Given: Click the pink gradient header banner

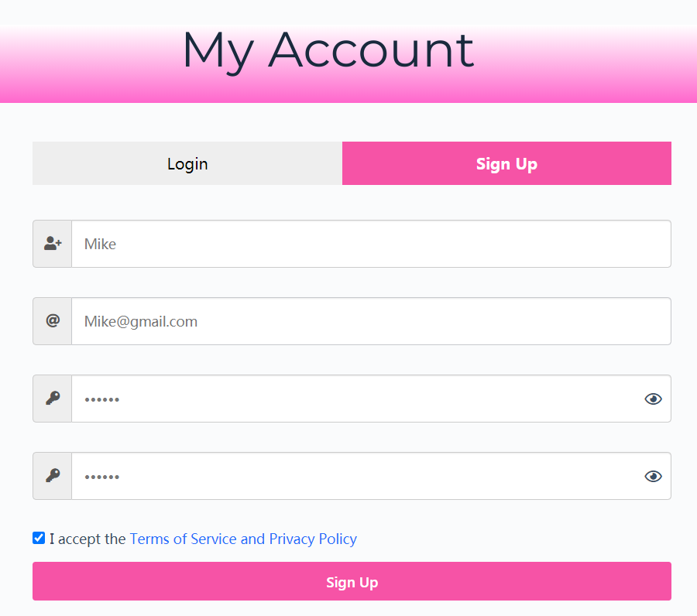Looking at the screenshot, I should 348,63.
